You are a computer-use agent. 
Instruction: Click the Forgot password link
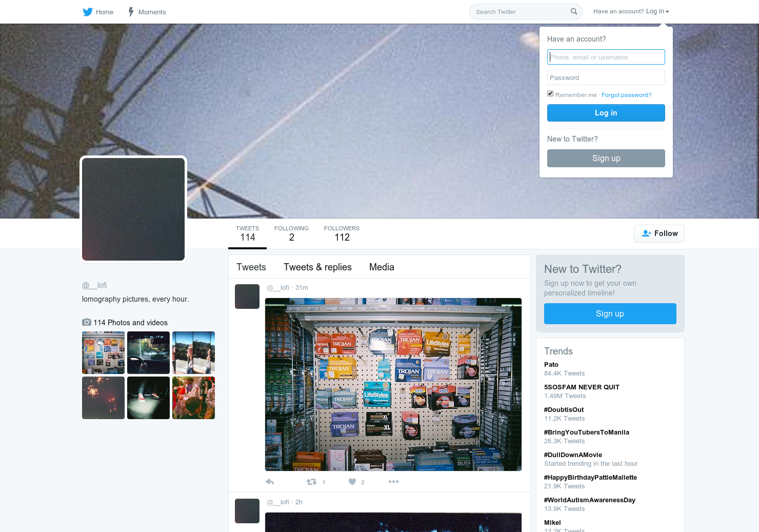626,95
